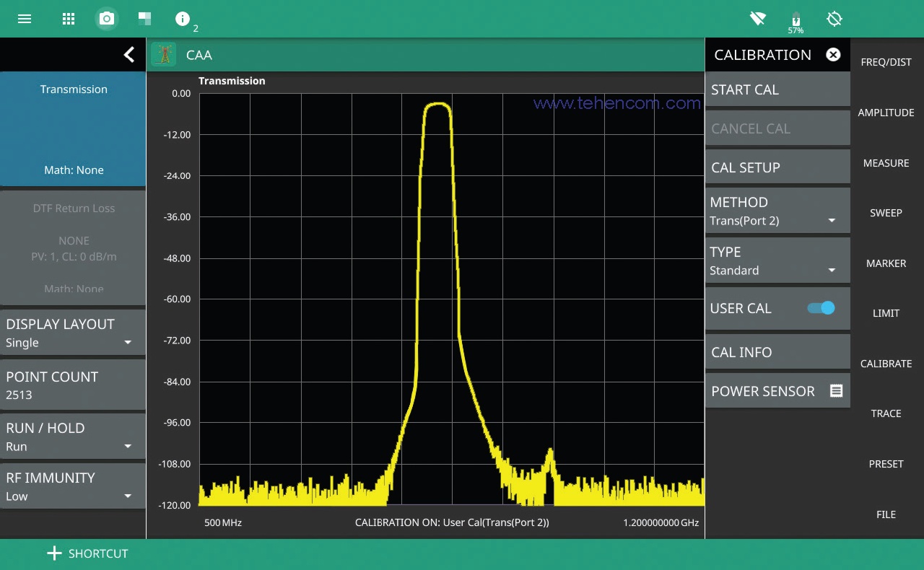The image size is (924, 570).
Task: Click the SHORTCUT label
Action: 98,553
